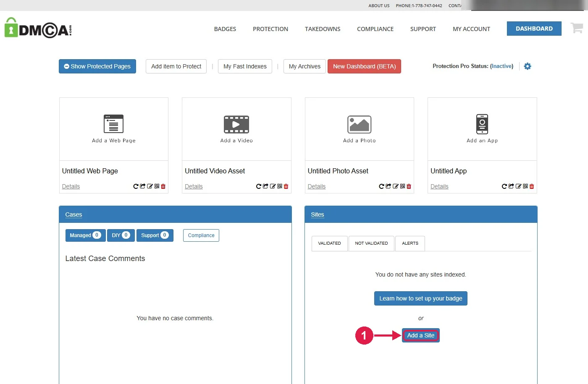This screenshot has height=384, width=588.
Task: Open the New Dashboard (BETA)
Action: pos(364,66)
